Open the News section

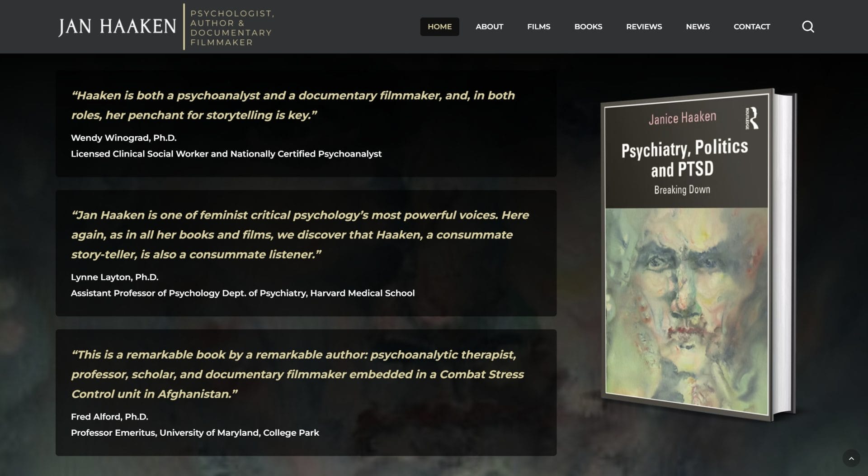698,27
